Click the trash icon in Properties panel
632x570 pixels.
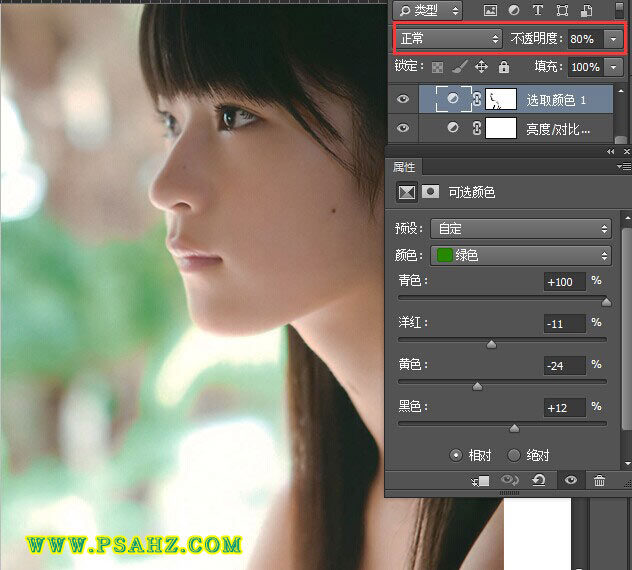point(599,481)
